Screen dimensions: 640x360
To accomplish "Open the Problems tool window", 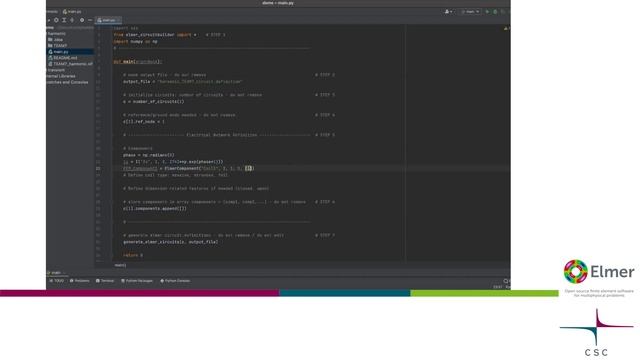I will (x=80, y=281).
